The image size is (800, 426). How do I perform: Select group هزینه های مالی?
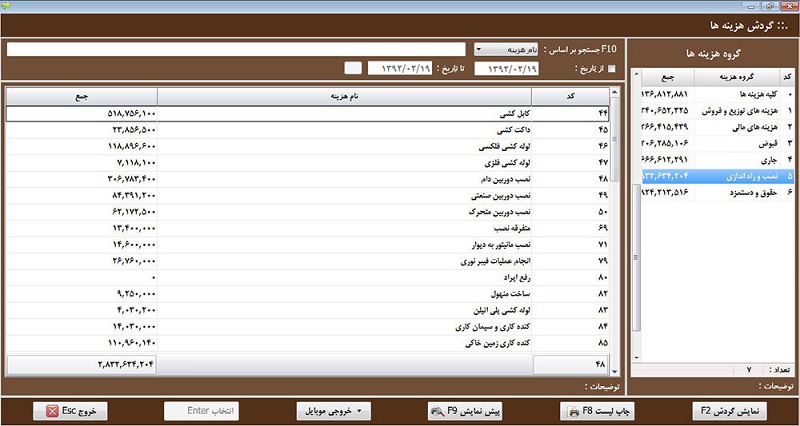click(717, 127)
